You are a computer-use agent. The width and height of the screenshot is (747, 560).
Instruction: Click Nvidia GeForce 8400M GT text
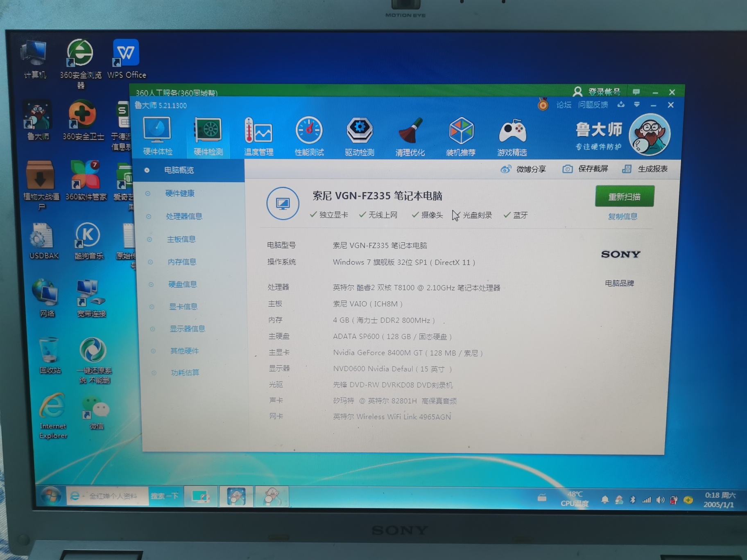click(x=408, y=353)
